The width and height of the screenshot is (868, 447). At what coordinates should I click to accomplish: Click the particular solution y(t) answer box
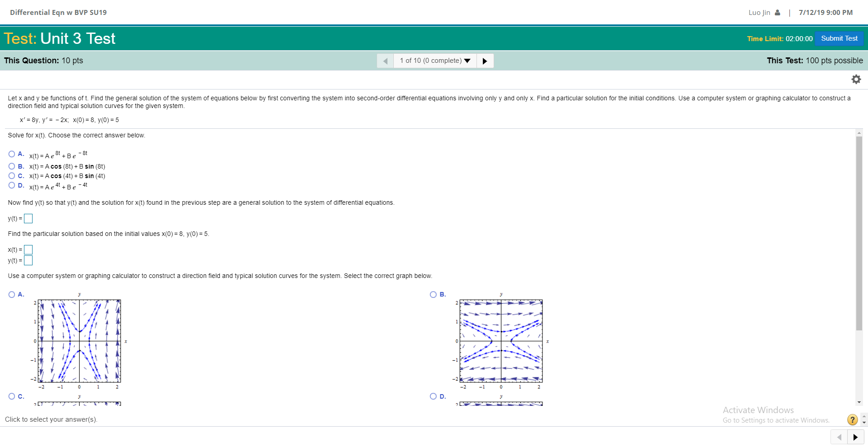point(28,260)
